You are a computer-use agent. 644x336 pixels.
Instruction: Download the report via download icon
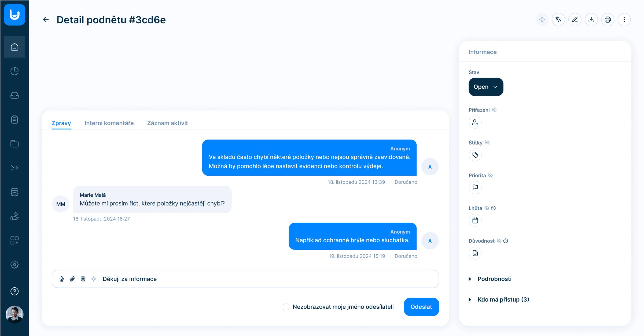(x=591, y=20)
